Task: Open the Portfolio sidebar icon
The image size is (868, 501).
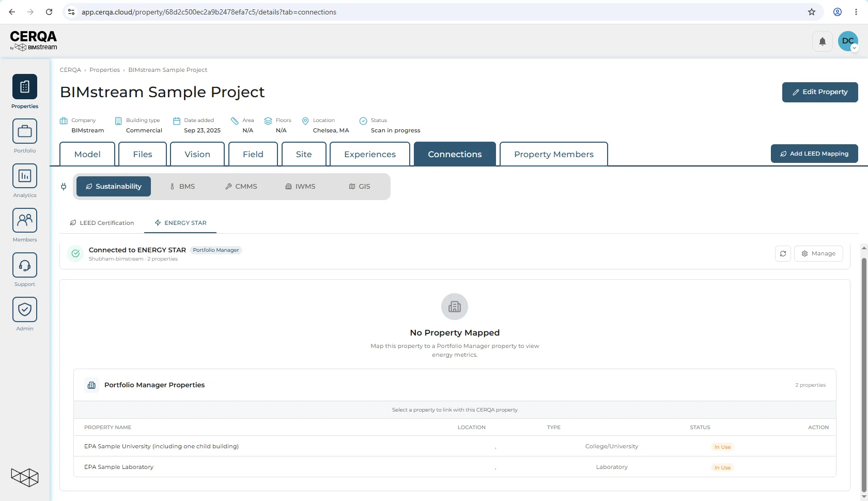Action: pyautogui.click(x=25, y=131)
